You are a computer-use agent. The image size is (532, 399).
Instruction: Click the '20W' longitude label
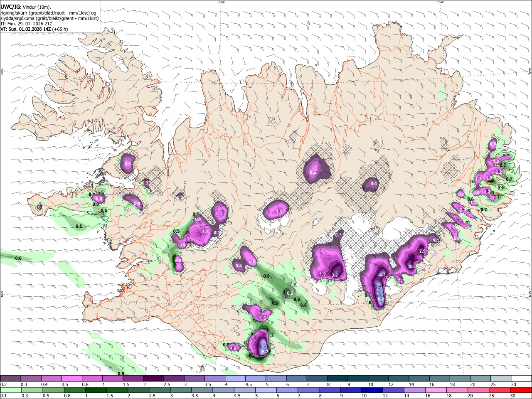(221, 2)
